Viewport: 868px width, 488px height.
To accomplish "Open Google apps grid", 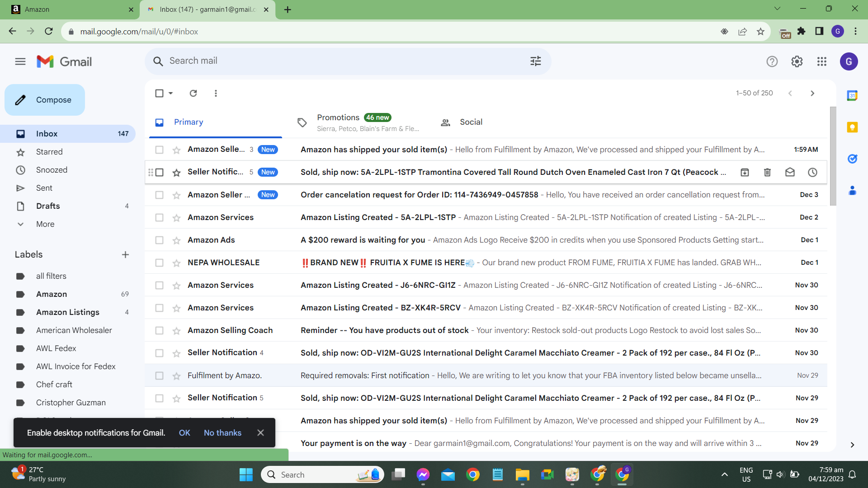I will (822, 61).
